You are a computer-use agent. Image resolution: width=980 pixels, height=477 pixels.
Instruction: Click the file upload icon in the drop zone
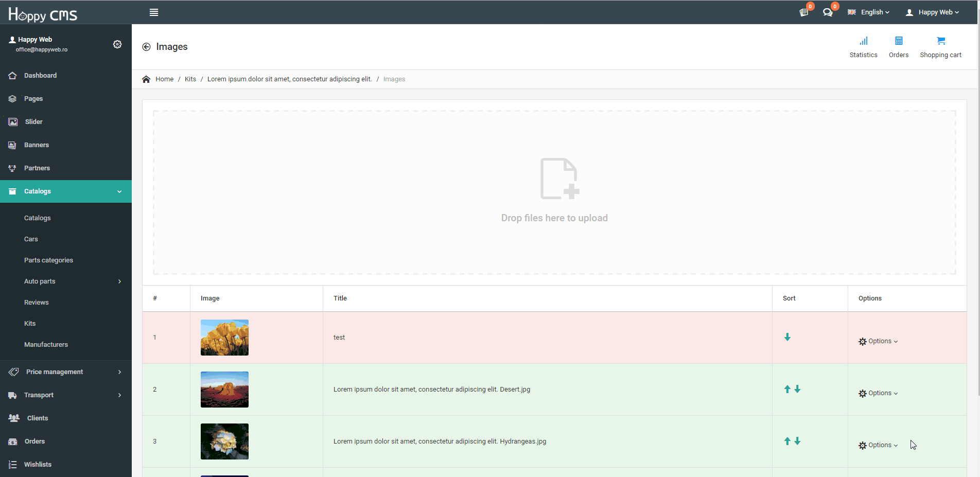pyautogui.click(x=559, y=178)
